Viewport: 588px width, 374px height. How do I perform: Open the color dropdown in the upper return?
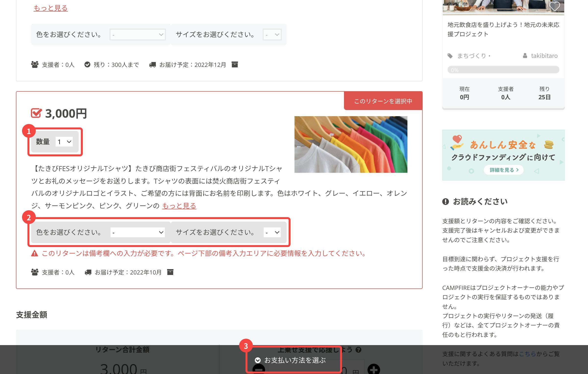[138, 35]
